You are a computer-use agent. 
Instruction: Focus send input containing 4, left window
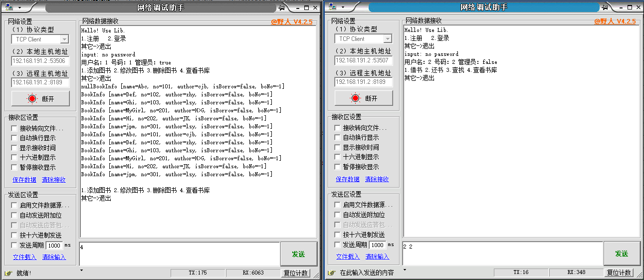[x=180, y=254]
